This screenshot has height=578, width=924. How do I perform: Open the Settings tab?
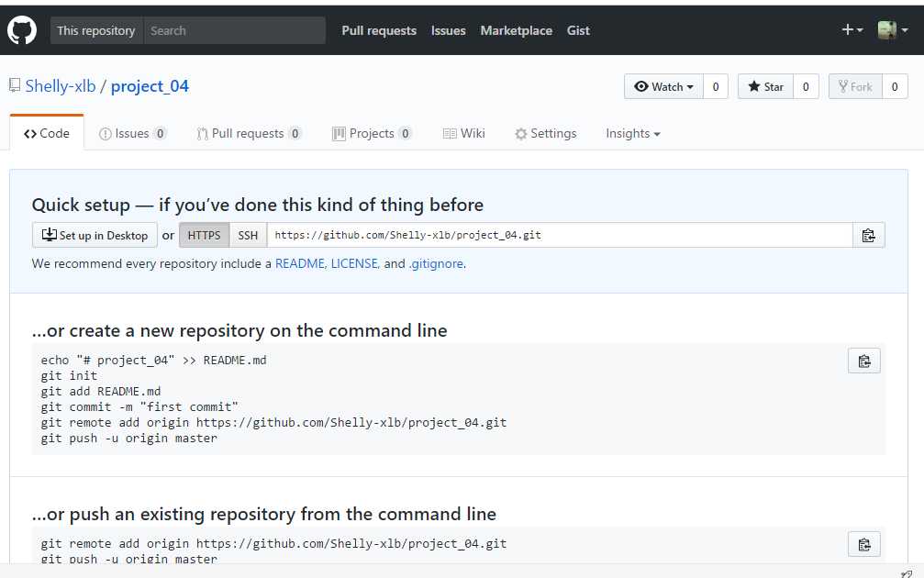click(x=546, y=134)
